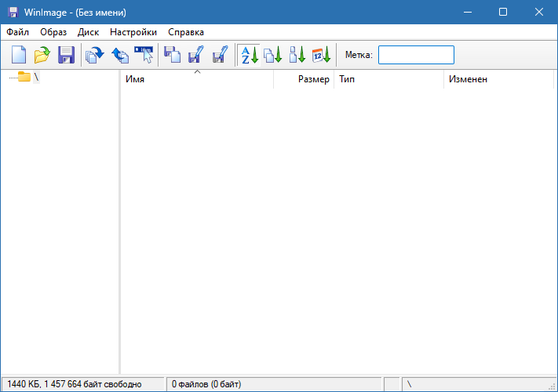Open the Файл menu

coord(18,32)
